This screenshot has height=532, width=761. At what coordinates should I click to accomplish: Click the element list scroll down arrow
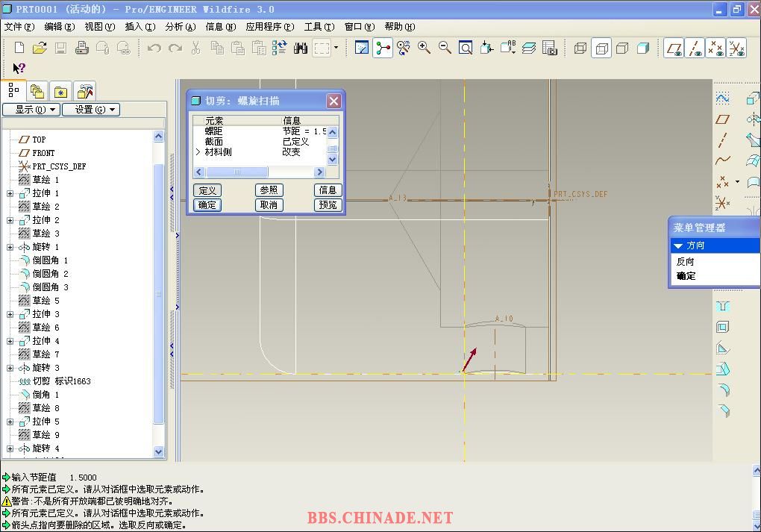click(333, 159)
